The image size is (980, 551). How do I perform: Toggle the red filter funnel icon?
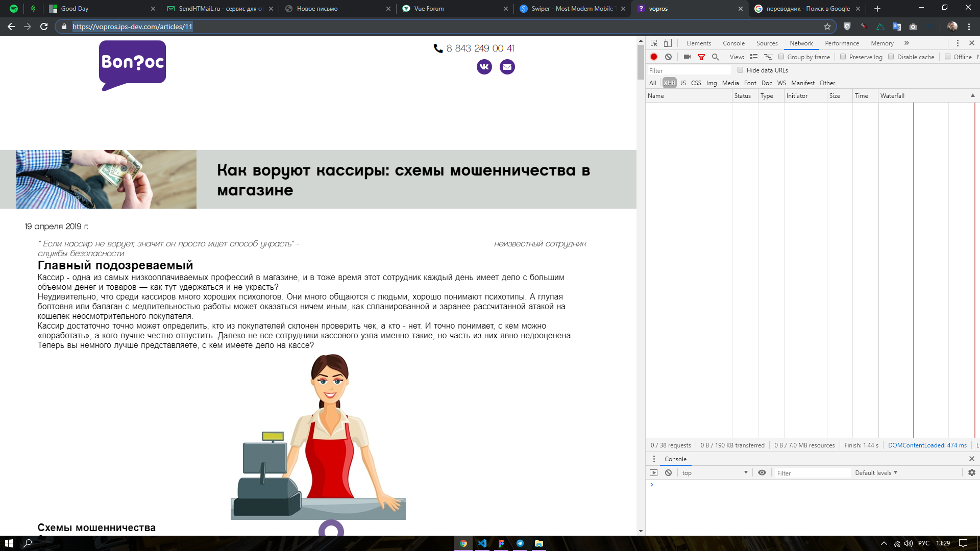click(701, 57)
